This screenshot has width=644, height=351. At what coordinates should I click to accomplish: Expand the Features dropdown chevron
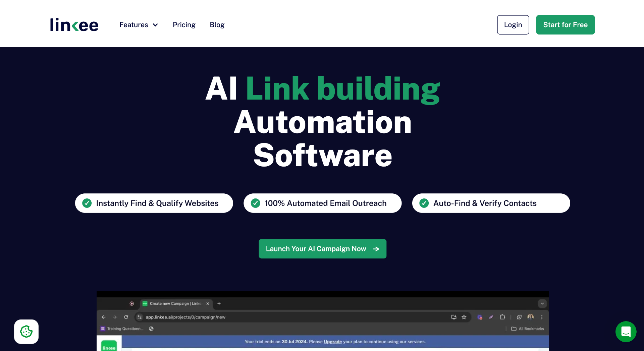(x=155, y=25)
